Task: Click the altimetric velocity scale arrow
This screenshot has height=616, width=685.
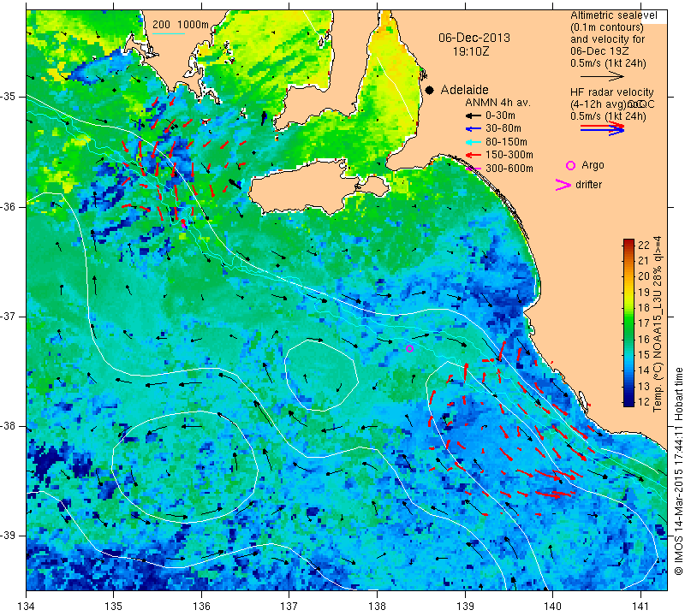Action: tap(602, 76)
